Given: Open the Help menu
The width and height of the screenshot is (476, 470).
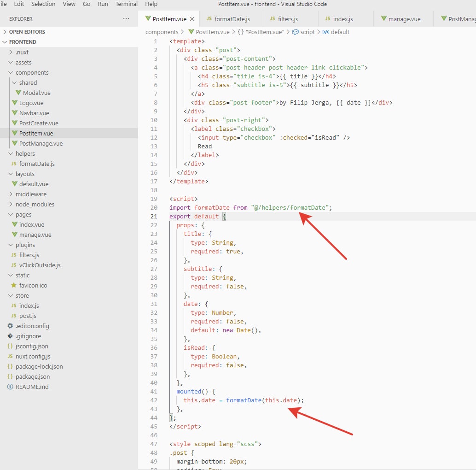Looking at the screenshot, I should pyautogui.click(x=151, y=4).
